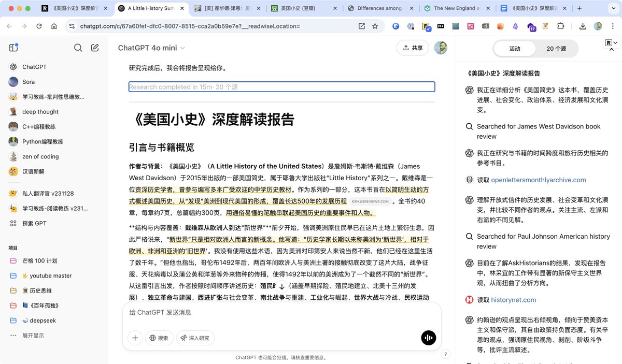
Task: Switch to the 活动 tab in side panel
Action: 515,48
